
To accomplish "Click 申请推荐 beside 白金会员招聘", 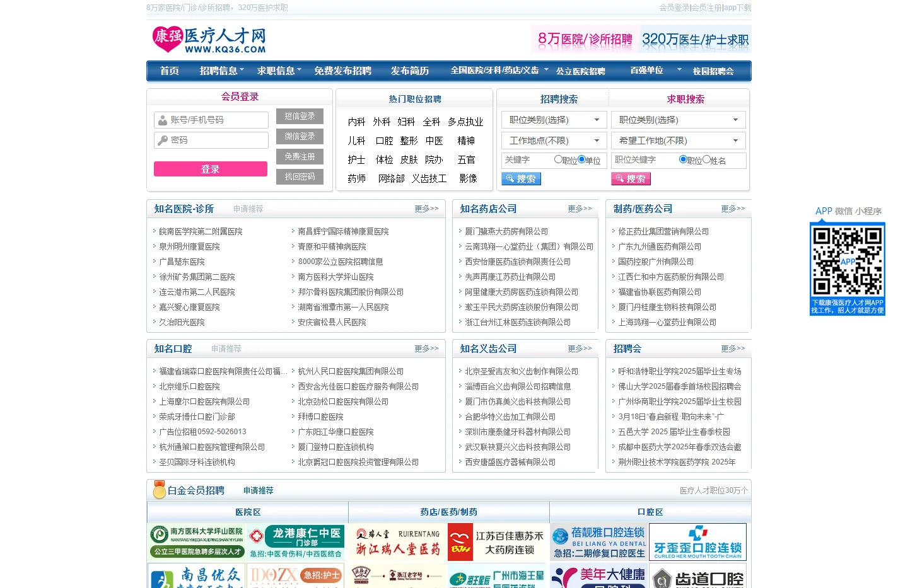I will pyautogui.click(x=258, y=490).
